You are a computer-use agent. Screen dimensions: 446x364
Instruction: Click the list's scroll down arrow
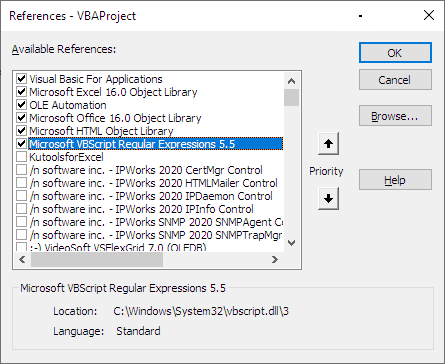(291, 243)
